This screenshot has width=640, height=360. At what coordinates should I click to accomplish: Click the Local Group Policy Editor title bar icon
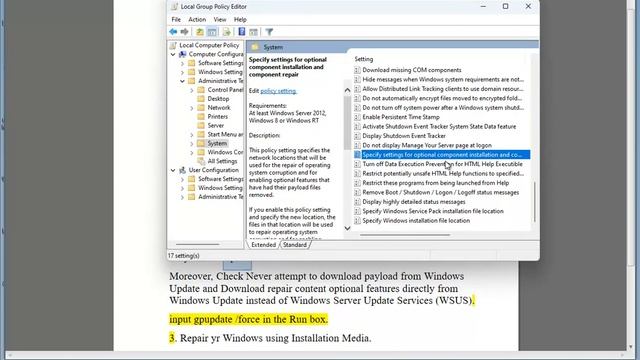point(174,7)
